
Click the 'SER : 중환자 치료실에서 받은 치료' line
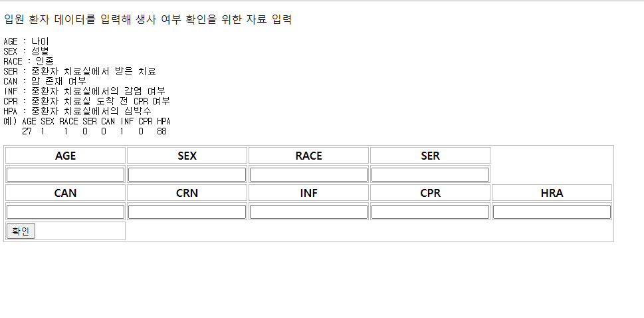point(80,71)
